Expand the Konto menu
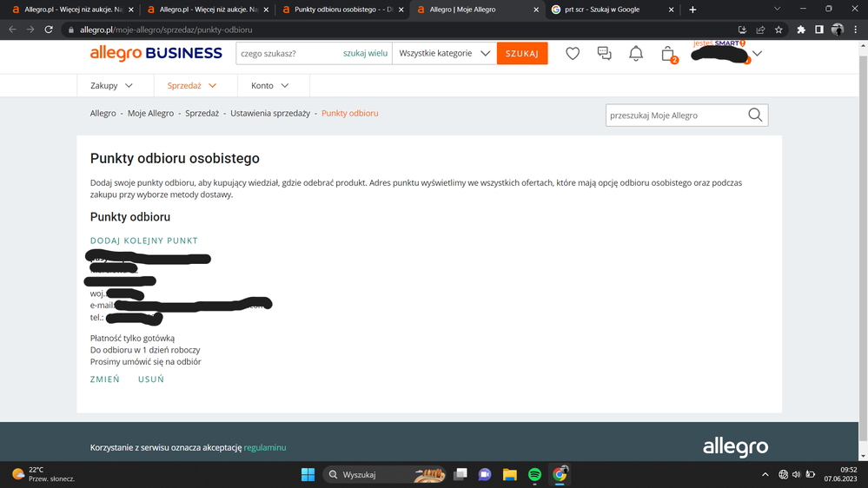 pos(270,86)
